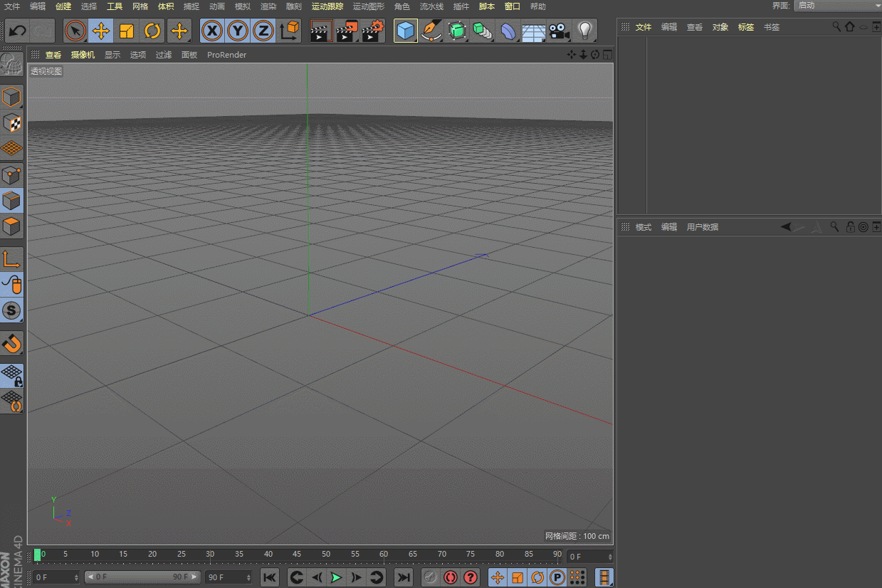The image size is (882, 588).
Task: Click the magnet Snap icon in left sidebar
Action: (12, 344)
